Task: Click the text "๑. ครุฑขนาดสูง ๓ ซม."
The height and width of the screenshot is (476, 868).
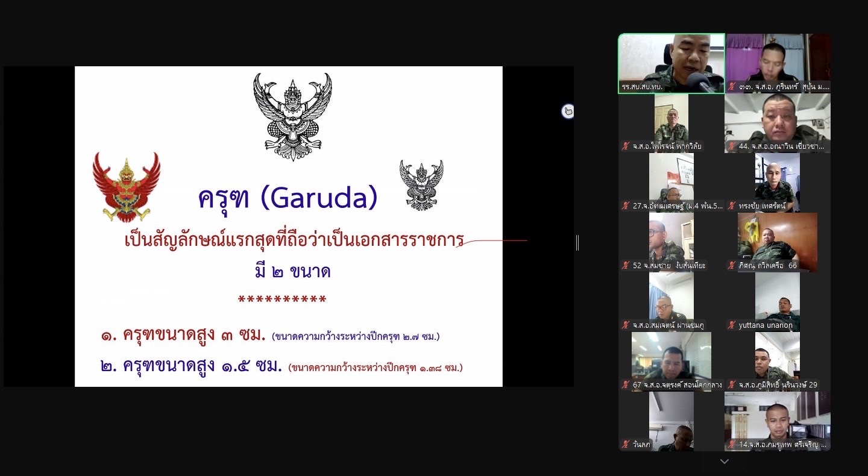Action: (x=183, y=334)
